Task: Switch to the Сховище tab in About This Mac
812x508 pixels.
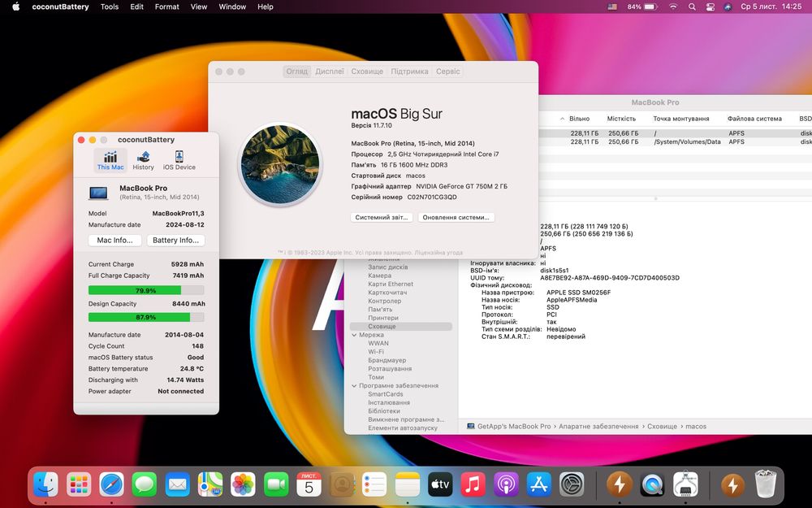Action: 367,72
